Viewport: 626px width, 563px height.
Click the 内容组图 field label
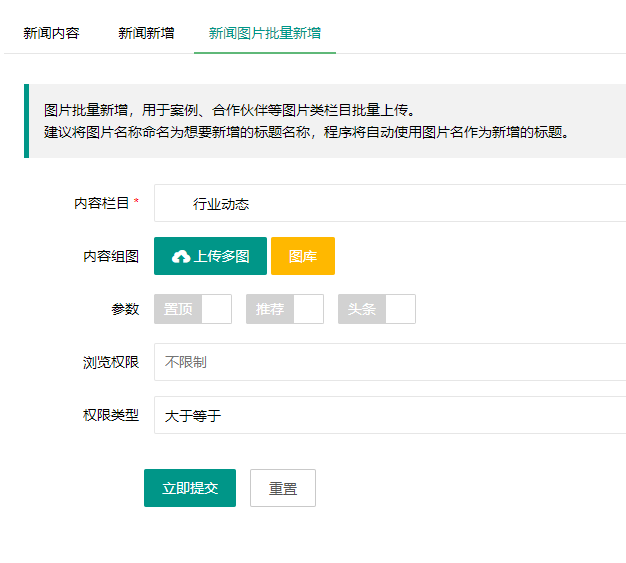pos(110,257)
